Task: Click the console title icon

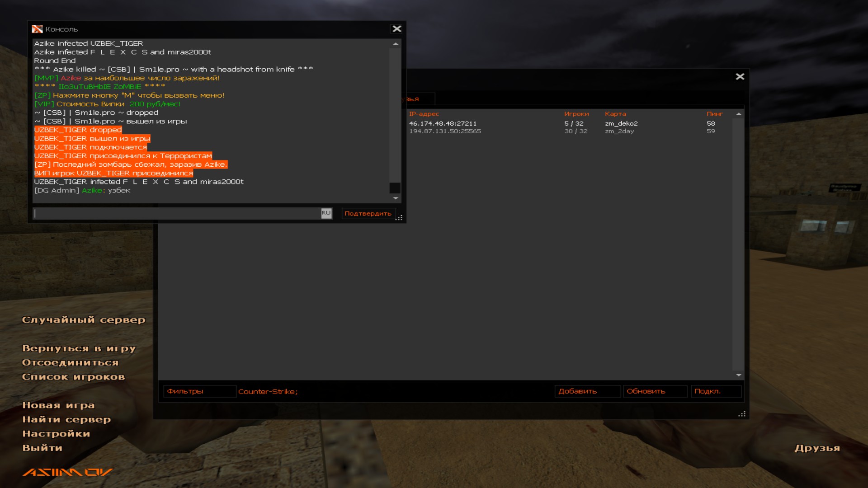Action: [x=37, y=29]
